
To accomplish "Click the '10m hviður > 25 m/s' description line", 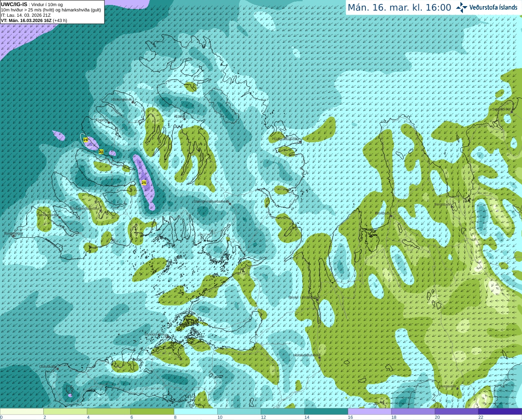I will 51,10.
